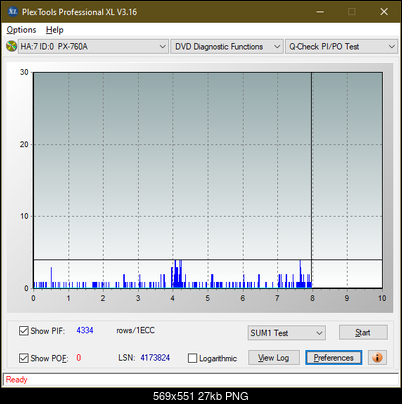Click the vertical position marker at 8 on graph
Viewport: 402px width, 404px height.
(x=312, y=180)
